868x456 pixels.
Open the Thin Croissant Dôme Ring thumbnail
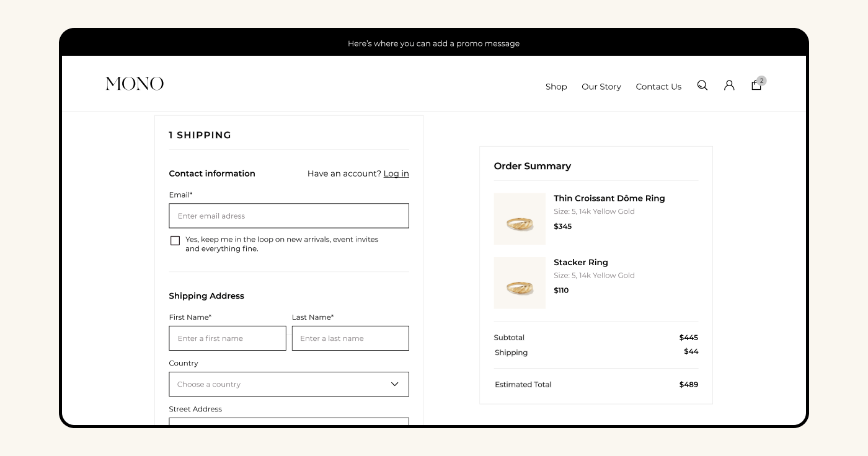(x=519, y=219)
